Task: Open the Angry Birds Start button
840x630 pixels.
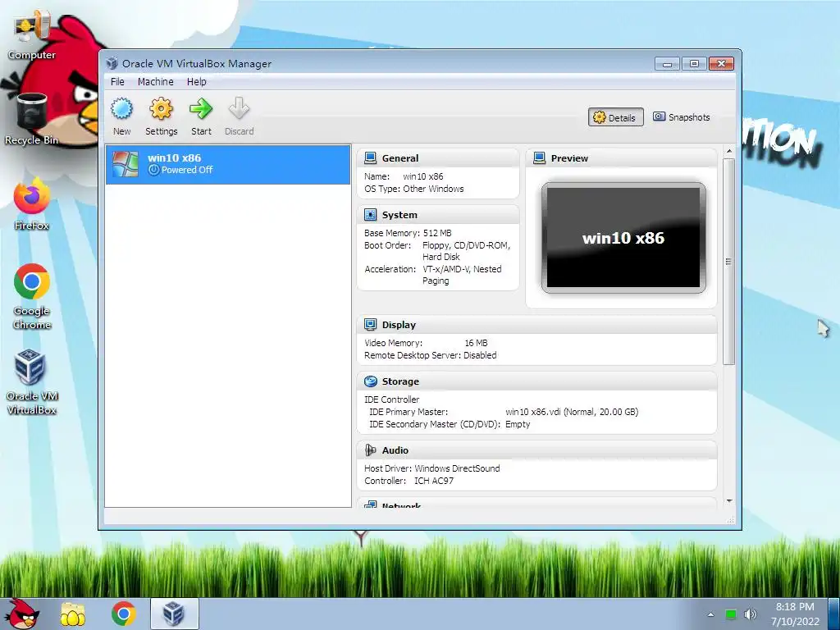Action: 22,614
